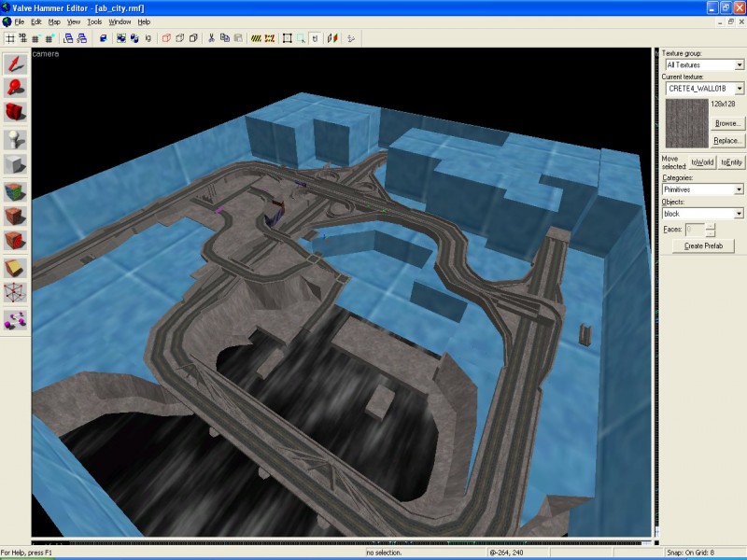Click the Cut scissors toolbar icon
This screenshot has width=747, height=560.
pyautogui.click(x=212, y=38)
